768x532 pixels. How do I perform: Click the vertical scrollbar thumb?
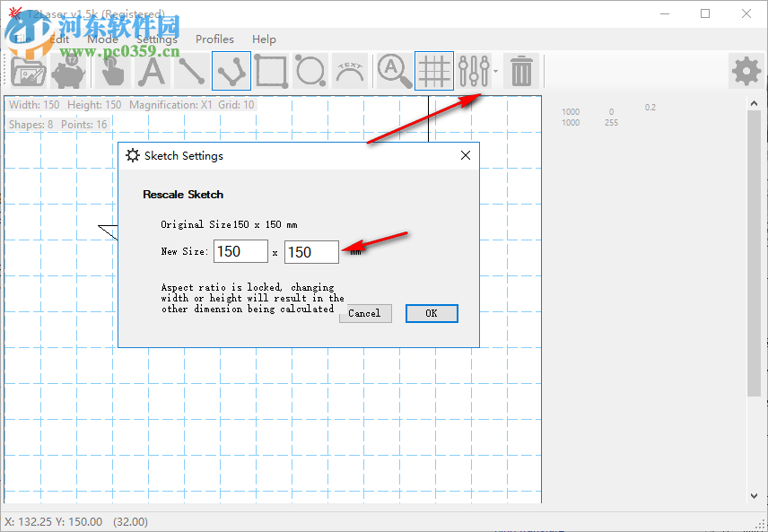pyautogui.click(x=755, y=254)
